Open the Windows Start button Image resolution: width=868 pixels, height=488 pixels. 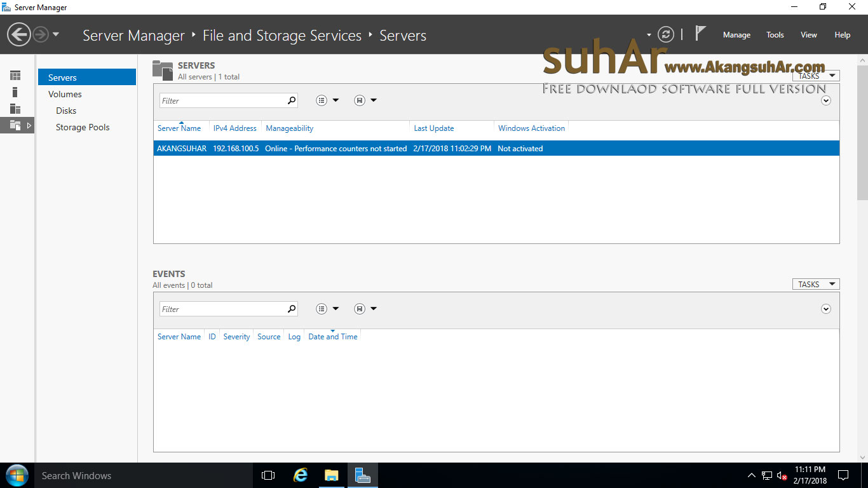point(17,475)
